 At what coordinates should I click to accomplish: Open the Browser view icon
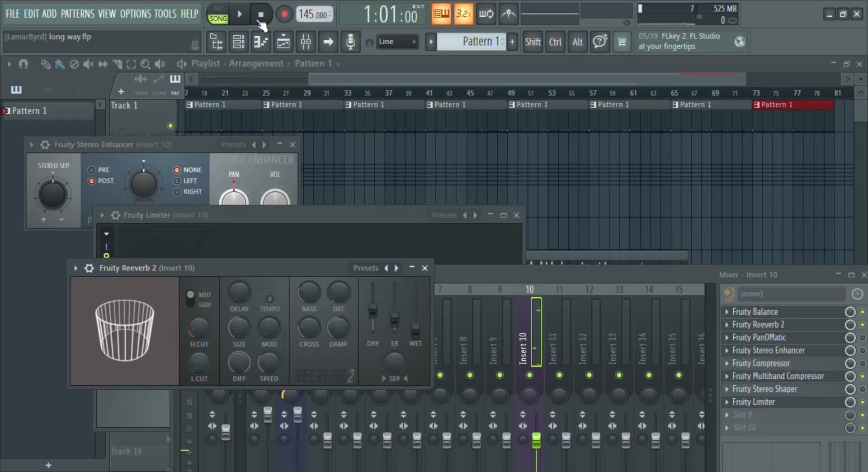[x=217, y=42]
